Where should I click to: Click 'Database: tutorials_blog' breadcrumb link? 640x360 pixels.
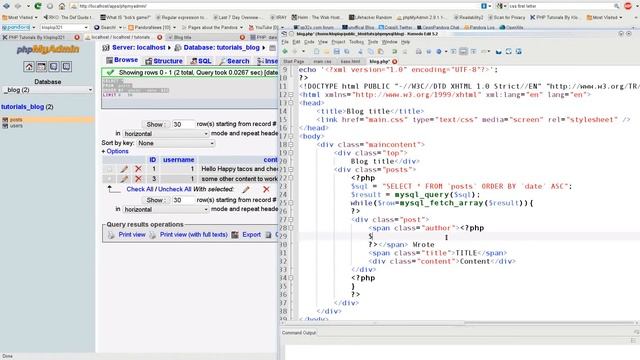click(x=222, y=47)
